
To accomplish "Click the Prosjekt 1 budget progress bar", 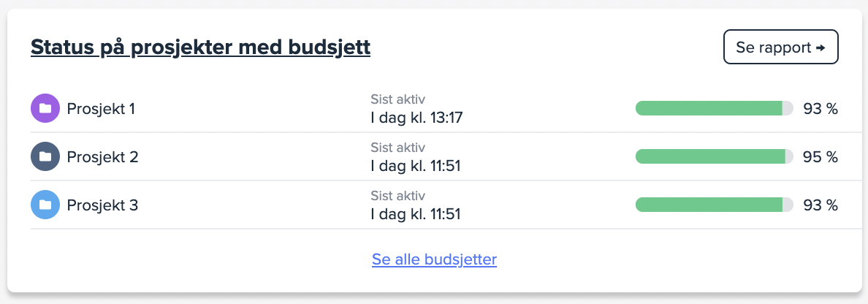I will (714, 109).
